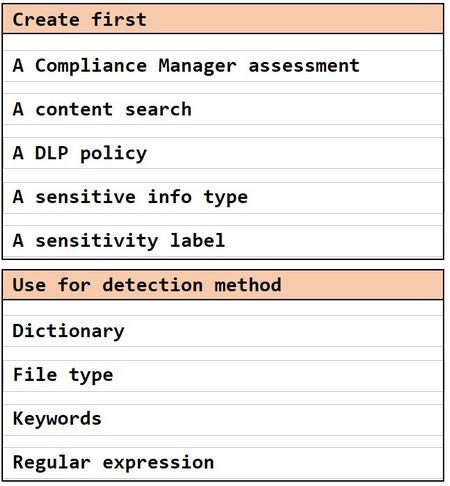Click the word 'label' in sensitivity label row

click(x=197, y=241)
